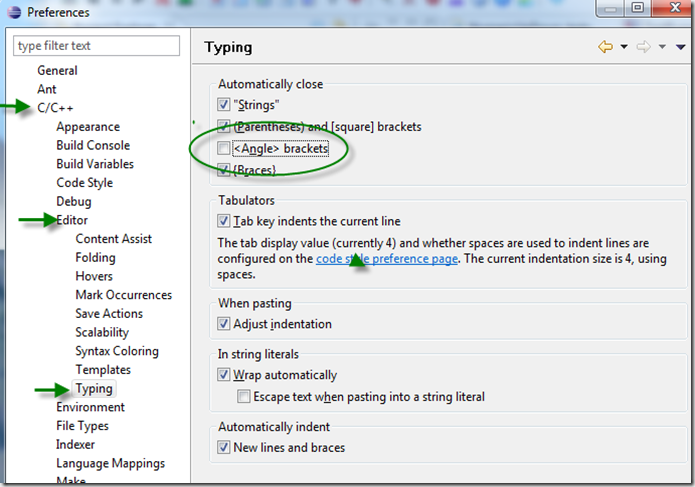Toggle Wrap automatically in string literals
695x487 pixels.
[x=223, y=375]
